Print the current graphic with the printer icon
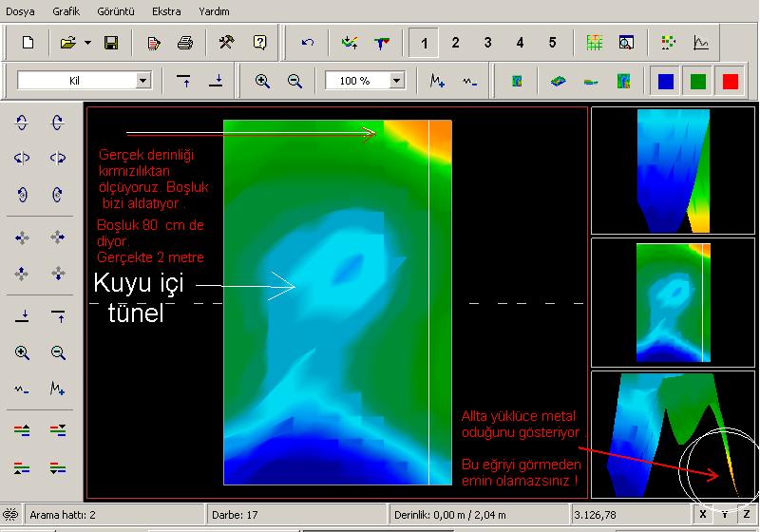Image resolution: width=760 pixels, height=532 pixels. pyautogui.click(x=185, y=43)
